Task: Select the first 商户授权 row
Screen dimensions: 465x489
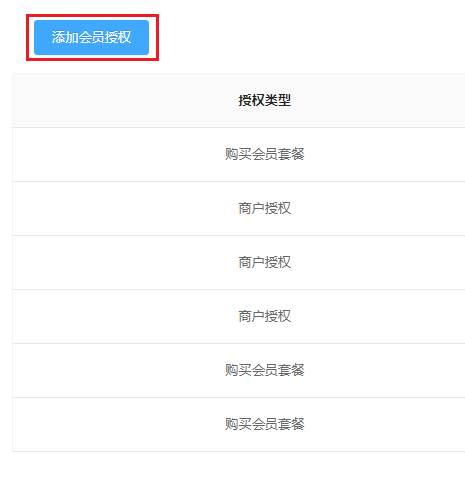Action: 239,209
